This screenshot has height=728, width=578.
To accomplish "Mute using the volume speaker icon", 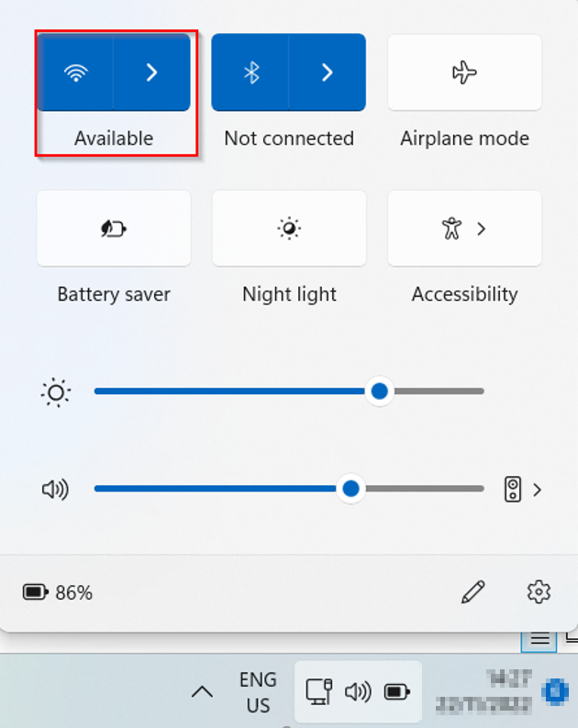I will pos(55,490).
